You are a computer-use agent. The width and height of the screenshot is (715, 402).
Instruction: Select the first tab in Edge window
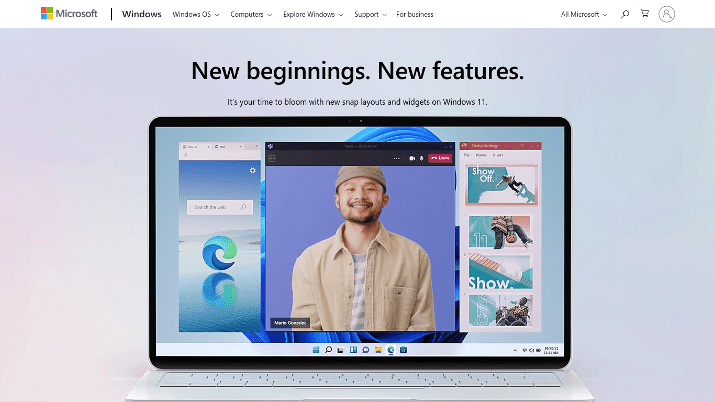[196, 146]
